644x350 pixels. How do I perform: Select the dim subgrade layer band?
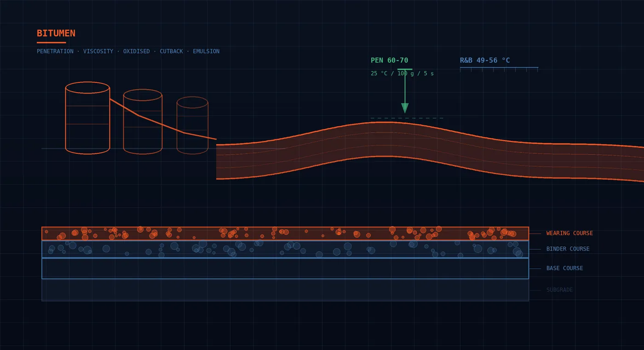(285, 290)
